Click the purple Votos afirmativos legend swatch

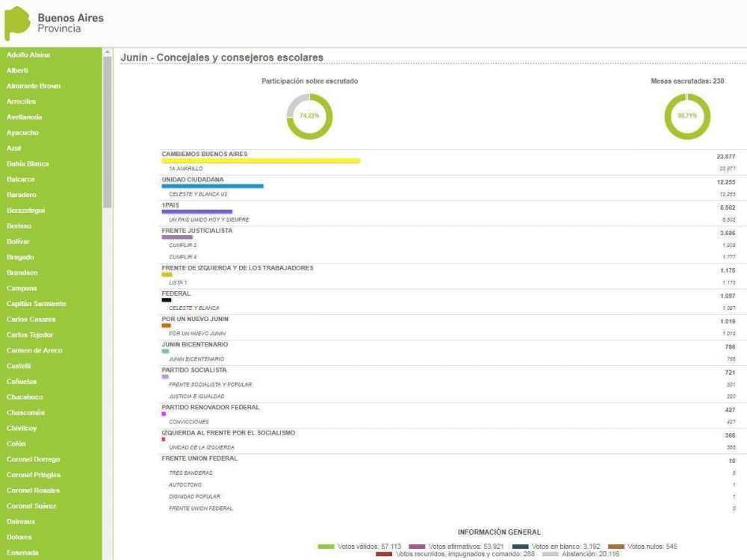pyautogui.click(x=417, y=547)
